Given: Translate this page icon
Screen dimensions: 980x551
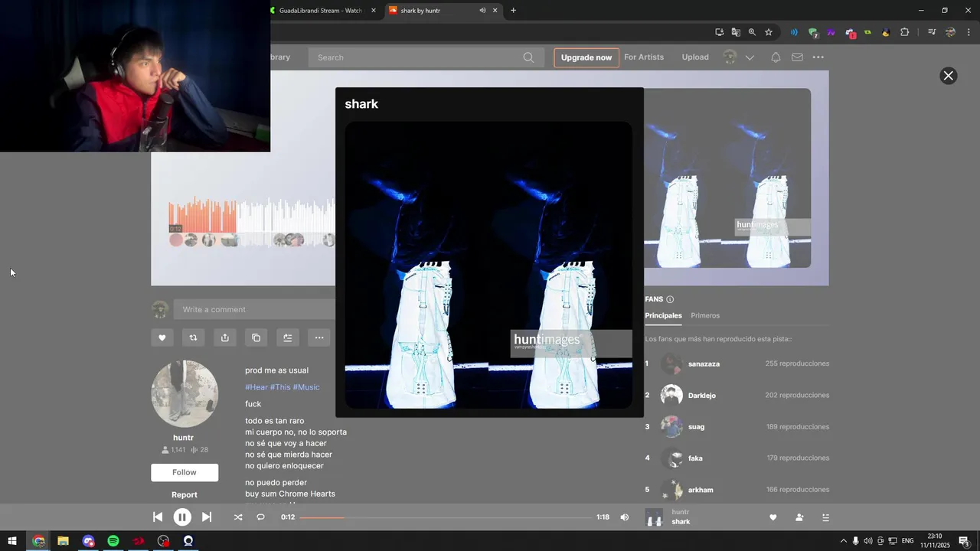Looking at the screenshot, I should click(x=736, y=32).
